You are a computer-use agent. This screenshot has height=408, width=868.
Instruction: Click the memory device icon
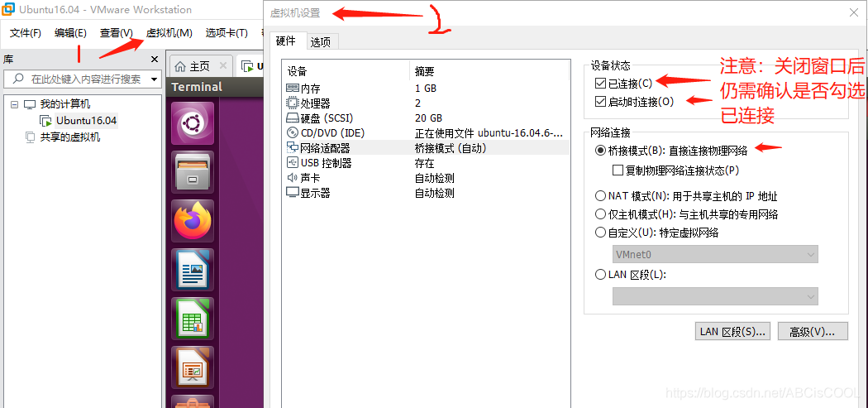click(293, 89)
